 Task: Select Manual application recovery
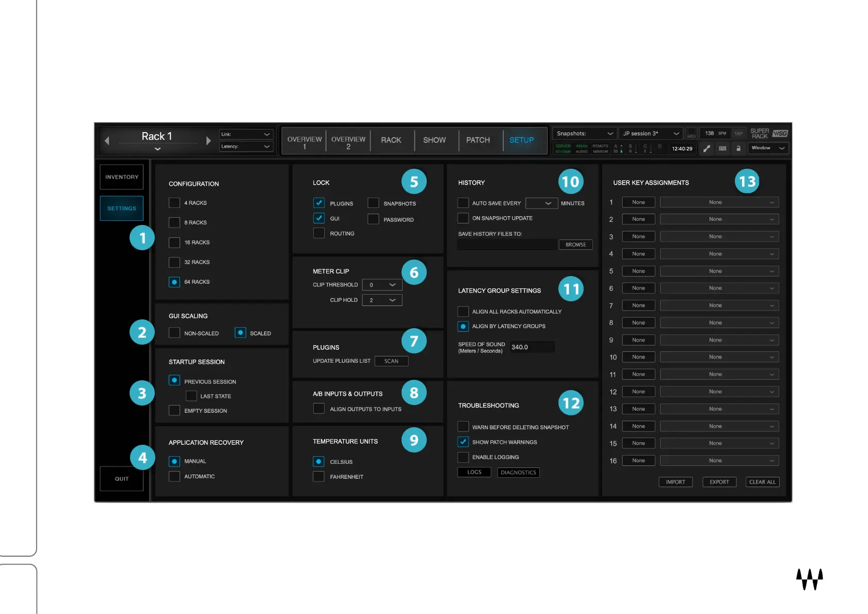(174, 461)
